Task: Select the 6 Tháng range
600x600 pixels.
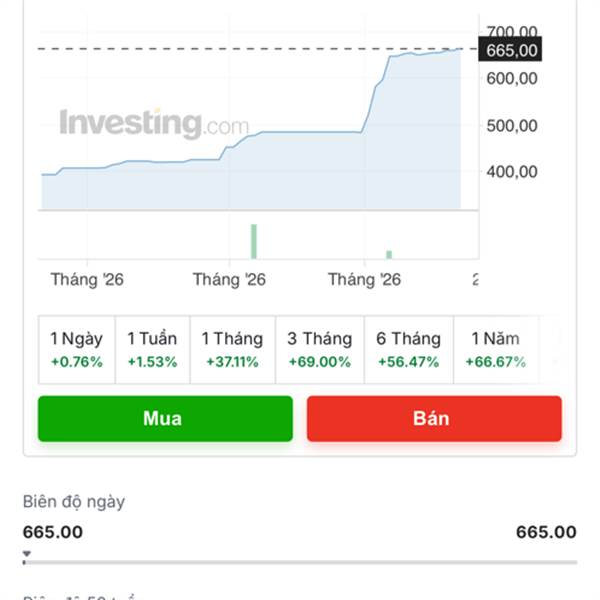Action: pyautogui.click(x=409, y=350)
